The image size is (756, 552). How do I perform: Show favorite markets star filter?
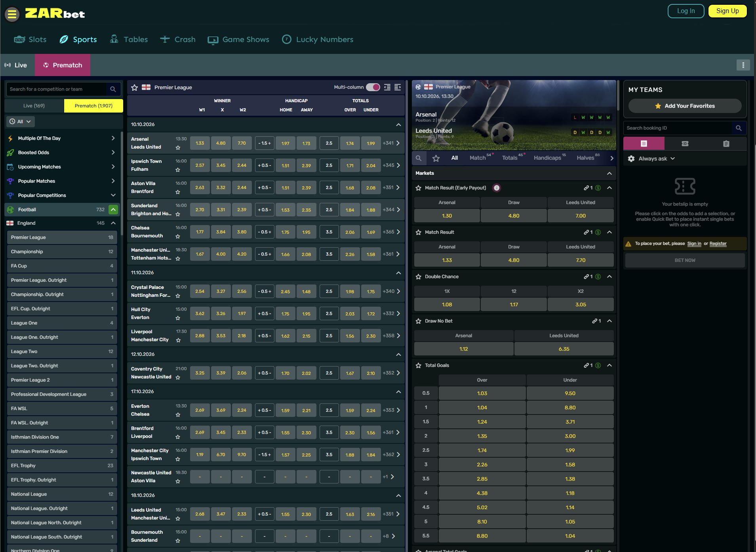tap(436, 158)
